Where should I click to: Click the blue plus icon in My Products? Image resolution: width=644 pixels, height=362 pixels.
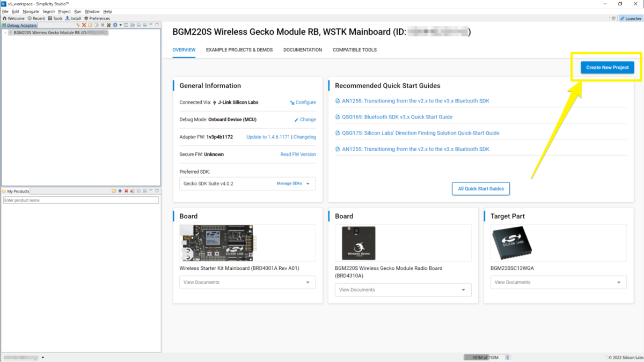click(120, 191)
